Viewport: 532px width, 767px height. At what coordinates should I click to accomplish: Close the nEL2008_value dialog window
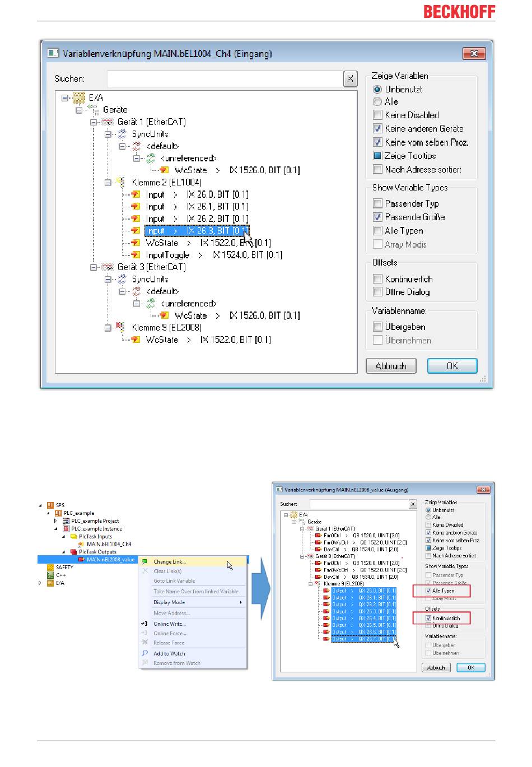pyautogui.click(x=483, y=490)
